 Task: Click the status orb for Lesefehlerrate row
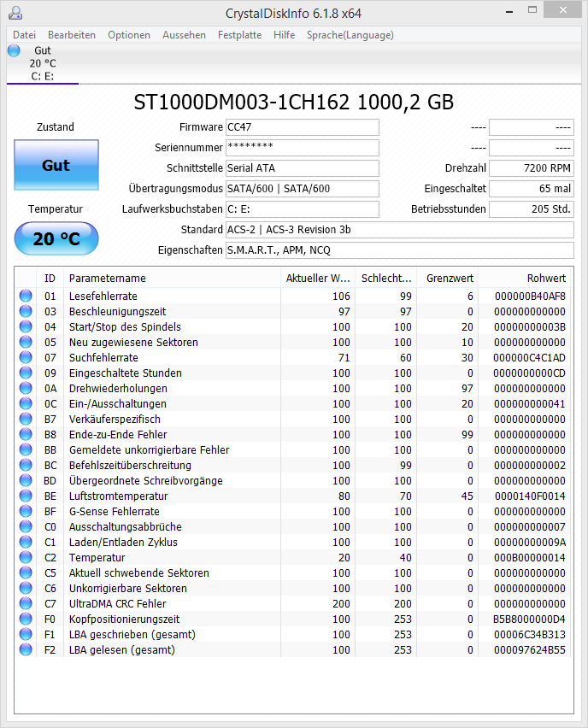click(26, 296)
